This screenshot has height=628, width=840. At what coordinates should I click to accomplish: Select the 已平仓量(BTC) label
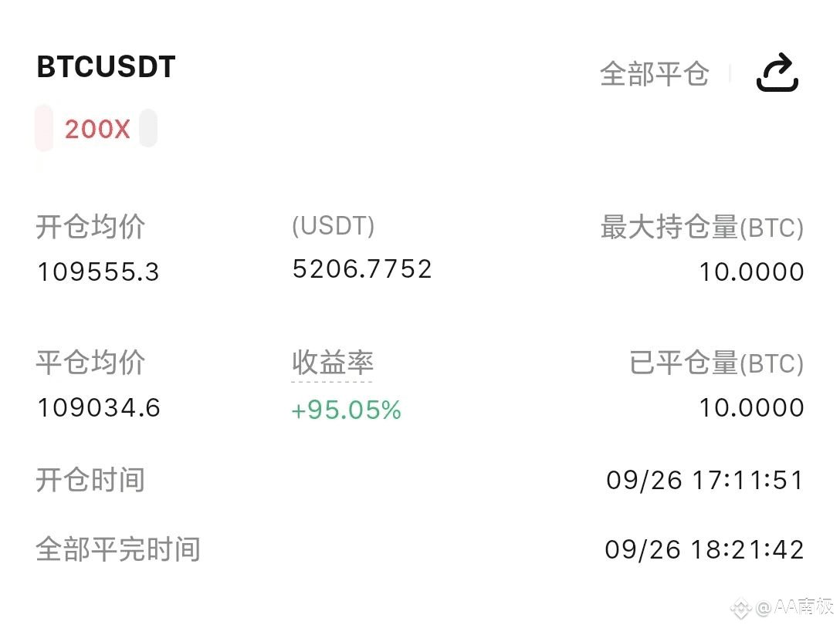[716, 363]
